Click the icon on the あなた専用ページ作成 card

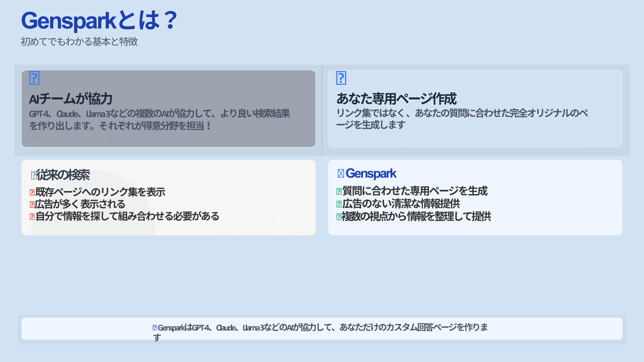pos(340,78)
